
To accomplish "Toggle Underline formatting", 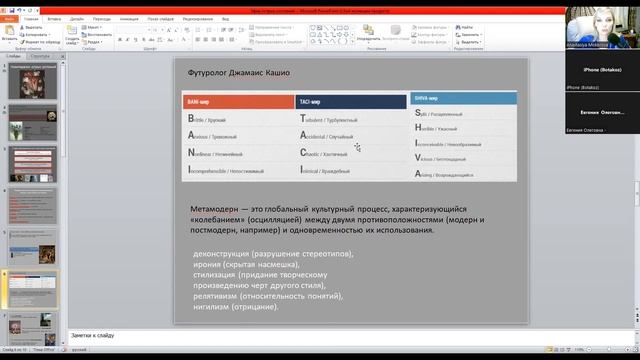I will click(135, 40).
